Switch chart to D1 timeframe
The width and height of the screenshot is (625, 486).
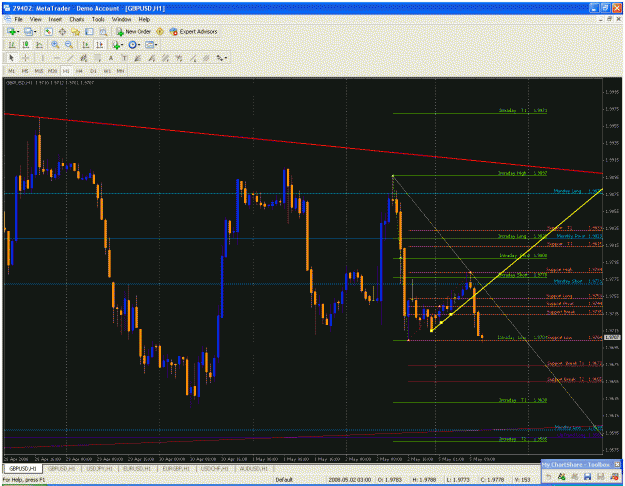point(93,71)
